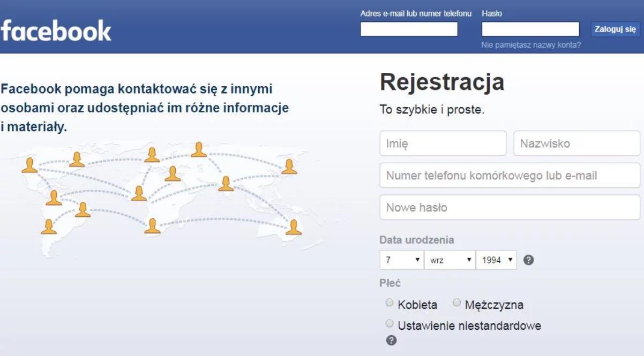This screenshot has width=644, height=356.
Task: Click the Imię first name field
Action: [443, 143]
